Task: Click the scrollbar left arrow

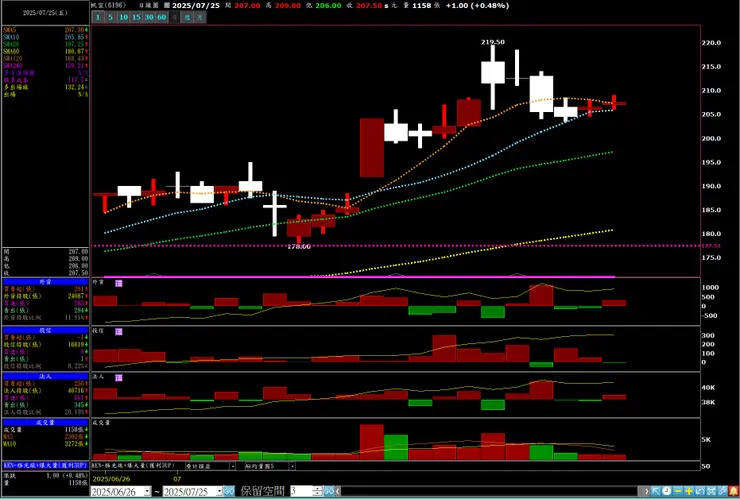Action: (339, 491)
